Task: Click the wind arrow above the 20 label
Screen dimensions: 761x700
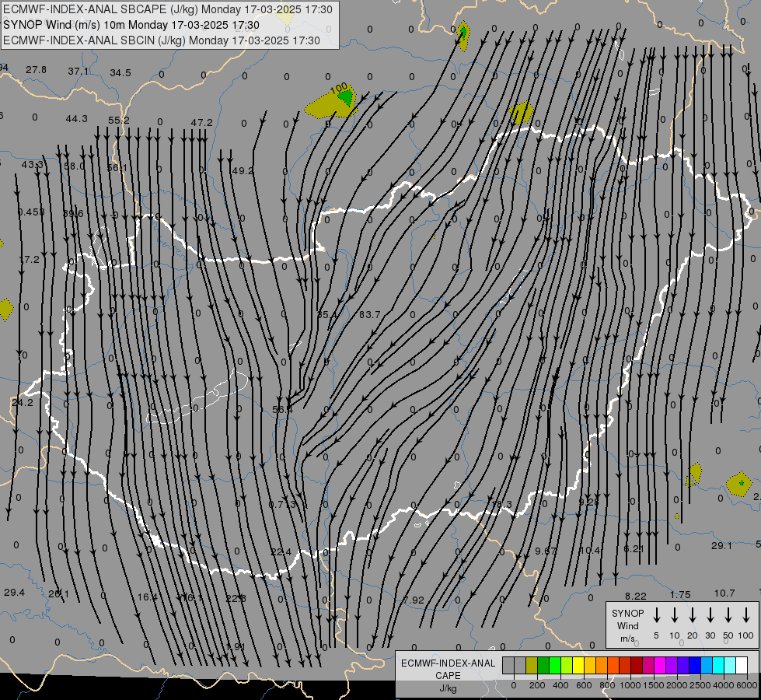Action: pos(693,615)
